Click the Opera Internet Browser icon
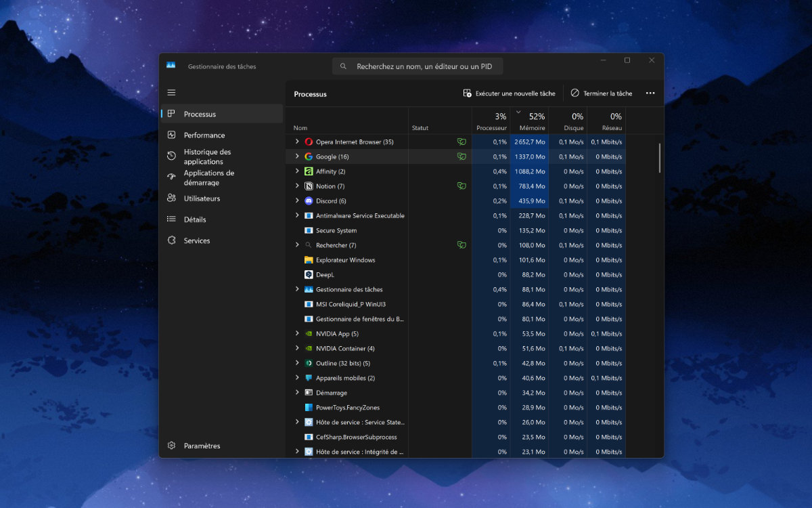 pos(309,142)
